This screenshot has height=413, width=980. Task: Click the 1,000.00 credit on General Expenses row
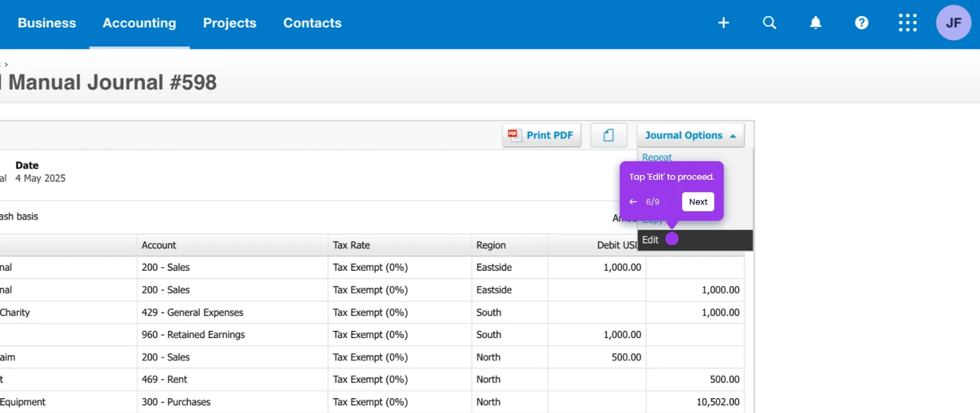pos(720,312)
